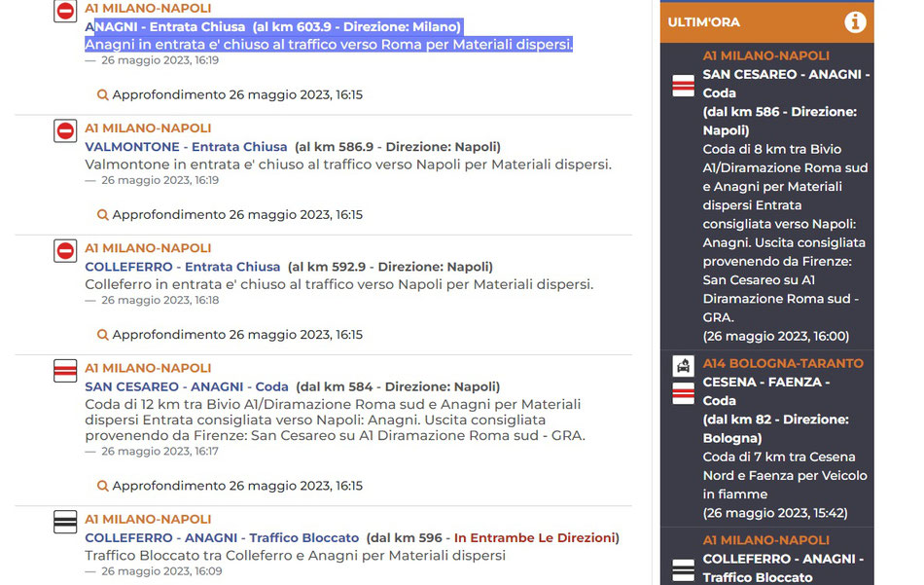Click magnifier icon of Approfondimento under ANAGNI entry

click(102, 95)
